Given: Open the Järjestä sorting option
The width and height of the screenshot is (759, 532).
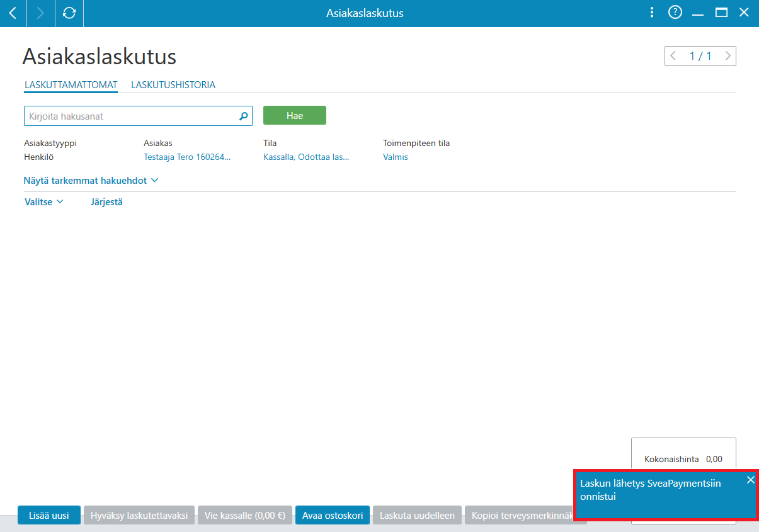Looking at the screenshot, I should (106, 202).
